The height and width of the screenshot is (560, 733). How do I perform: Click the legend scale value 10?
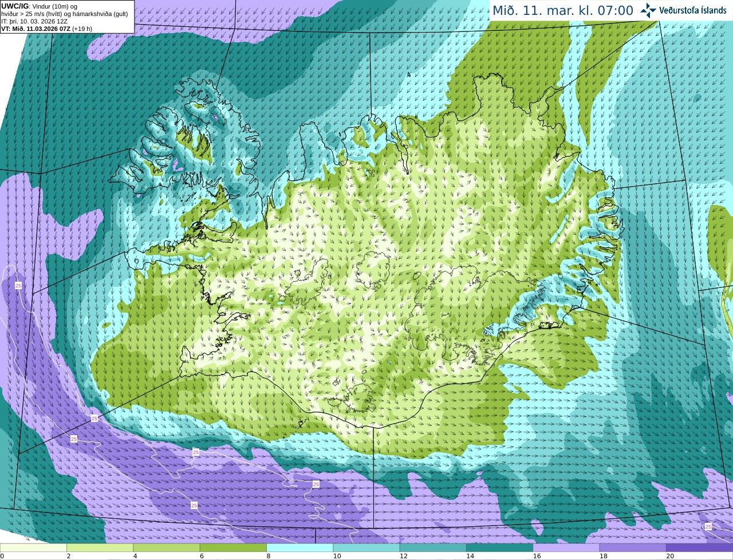point(337,556)
